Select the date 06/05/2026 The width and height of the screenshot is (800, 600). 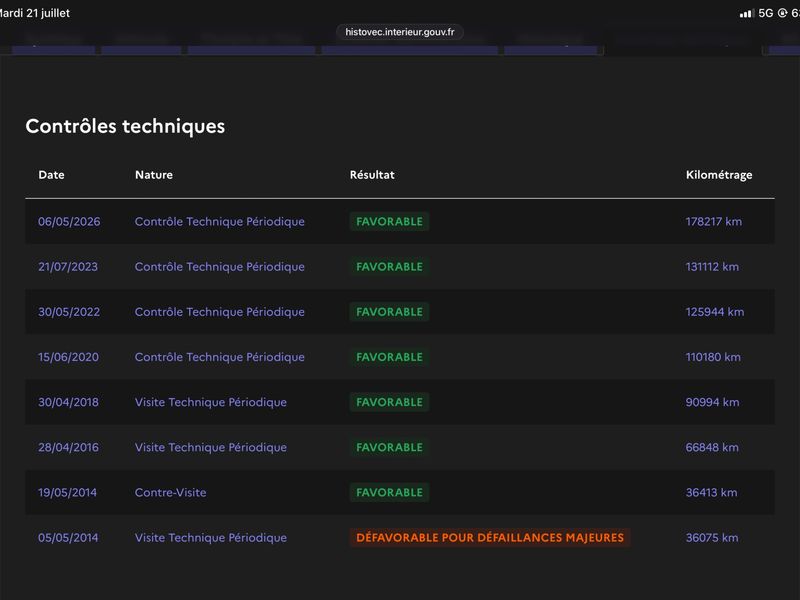click(69, 222)
